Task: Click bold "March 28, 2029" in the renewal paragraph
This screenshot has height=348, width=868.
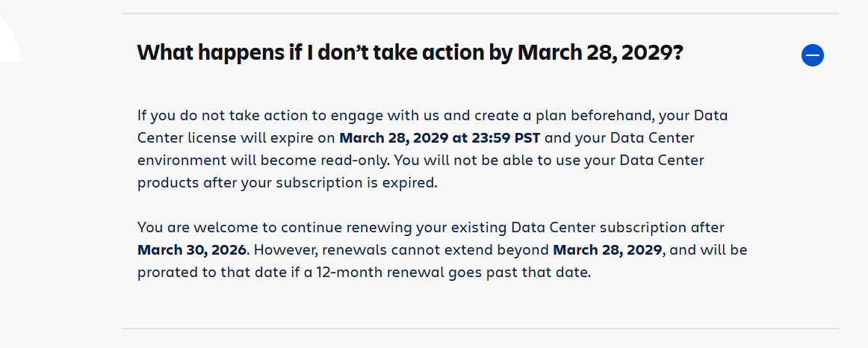Action: (607, 249)
